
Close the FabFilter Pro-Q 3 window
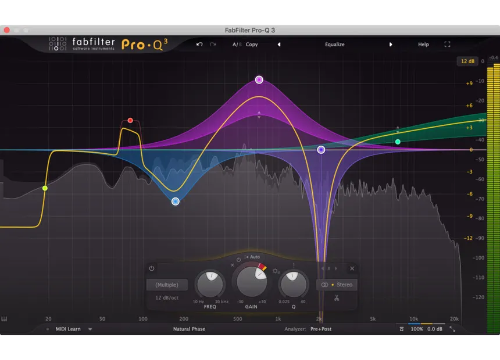pyautogui.click(x=7, y=30)
